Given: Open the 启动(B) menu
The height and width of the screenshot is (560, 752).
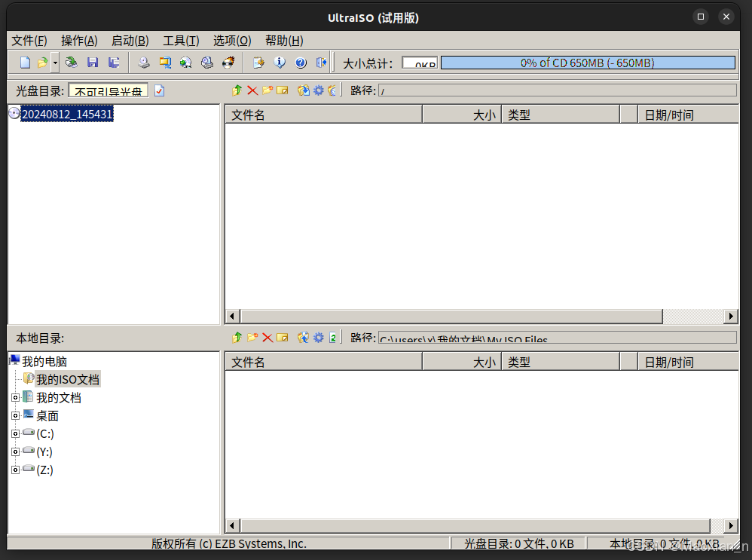Looking at the screenshot, I should click(130, 41).
